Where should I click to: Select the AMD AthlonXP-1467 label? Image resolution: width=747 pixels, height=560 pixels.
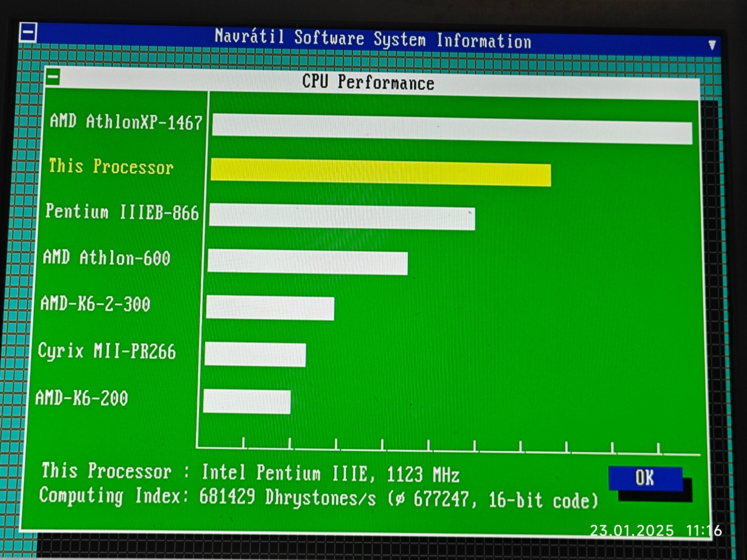coord(126,122)
